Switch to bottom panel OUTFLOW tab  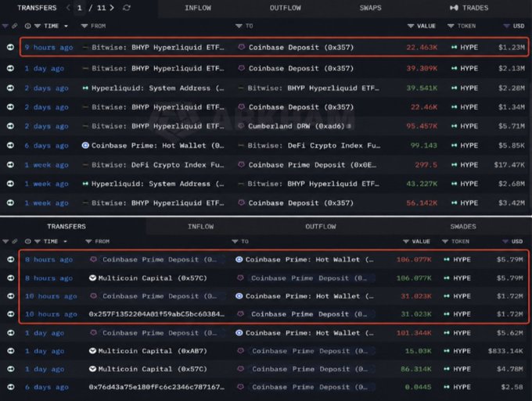pos(320,227)
